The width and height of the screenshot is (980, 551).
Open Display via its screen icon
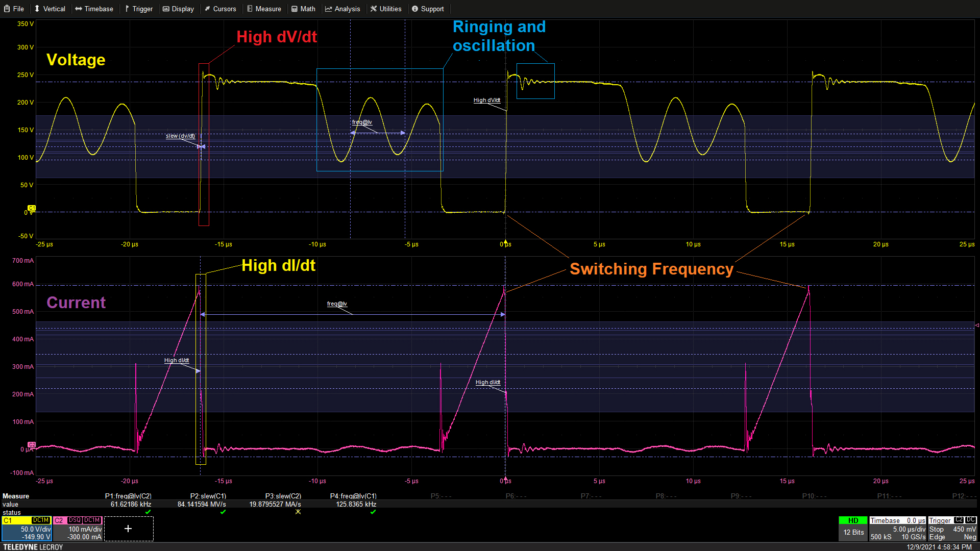pyautogui.click(x=166, y=9)
